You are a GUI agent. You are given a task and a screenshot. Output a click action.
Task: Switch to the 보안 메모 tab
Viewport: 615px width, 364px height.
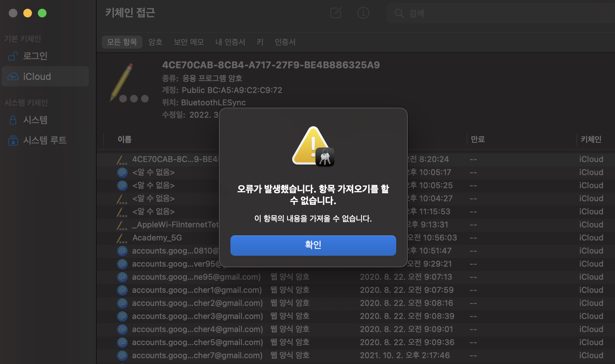[x=189, y=42]
